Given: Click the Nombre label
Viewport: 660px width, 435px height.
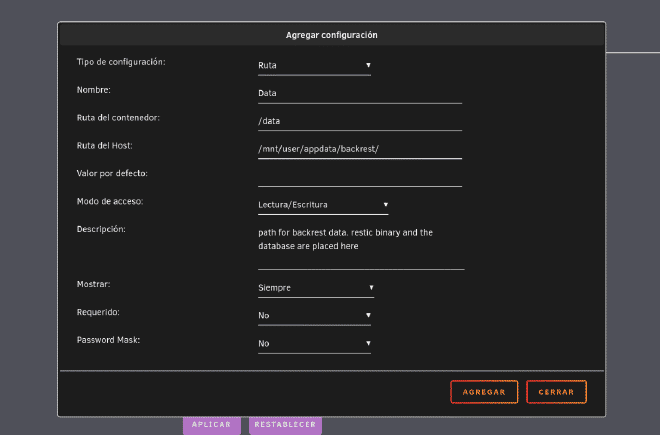Looking at the screenshot, I should coord(93,90).
